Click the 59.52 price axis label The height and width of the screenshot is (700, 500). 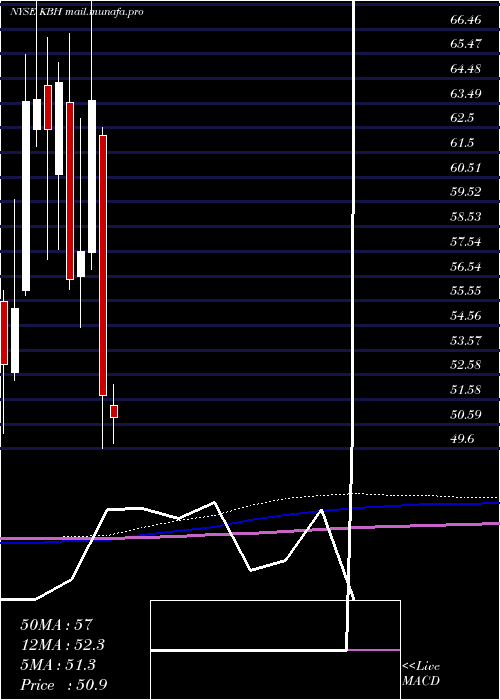click(466, 192)
